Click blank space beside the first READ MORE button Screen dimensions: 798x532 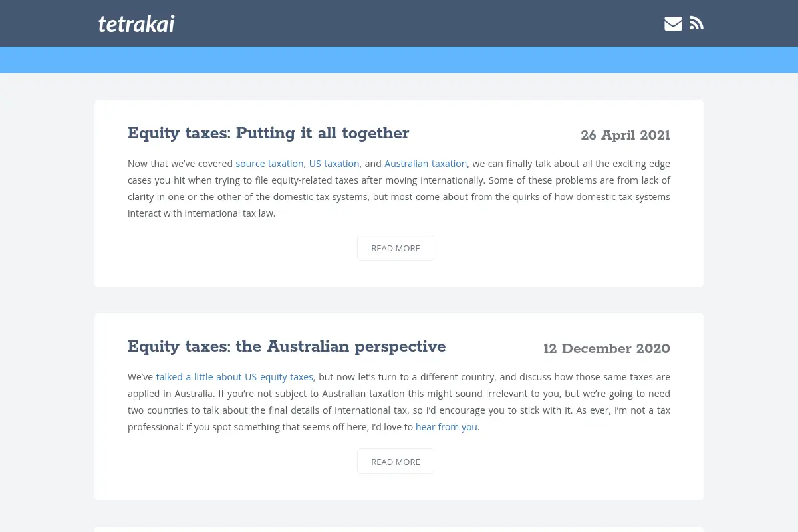click(545, 248)
